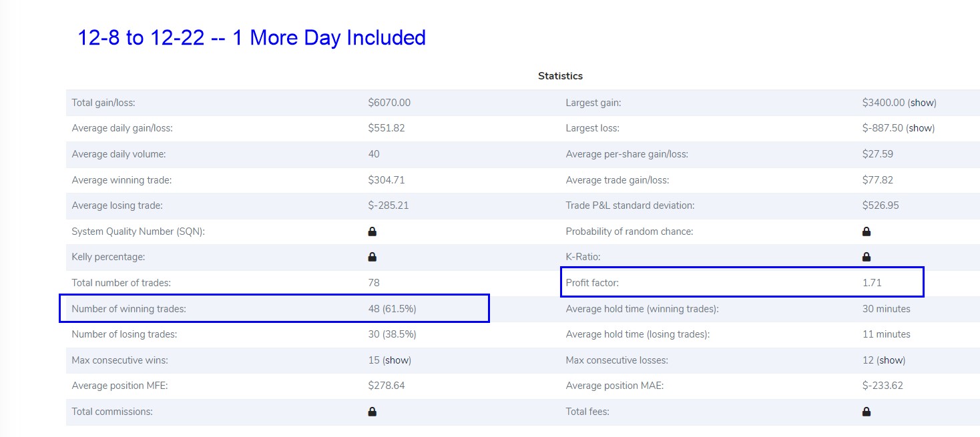
Task: Click the System Quality Number lock icon
Action: click(373, 232)
